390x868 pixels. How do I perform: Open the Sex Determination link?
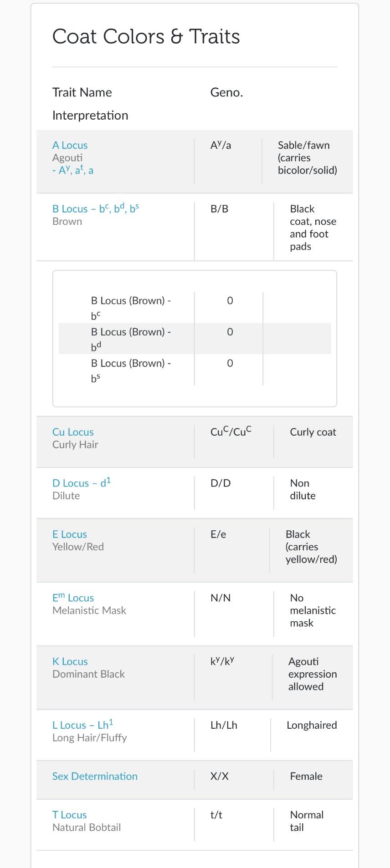[x=95, y=776]
